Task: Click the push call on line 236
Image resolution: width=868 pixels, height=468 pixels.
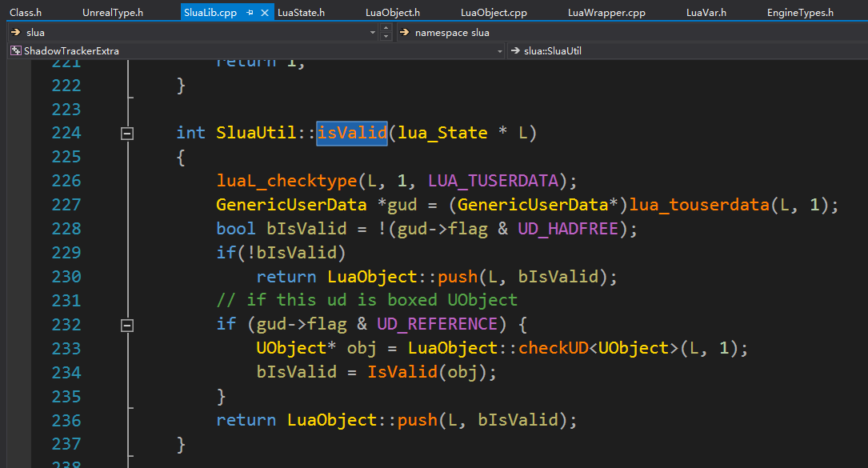Action: pos(418,420)
